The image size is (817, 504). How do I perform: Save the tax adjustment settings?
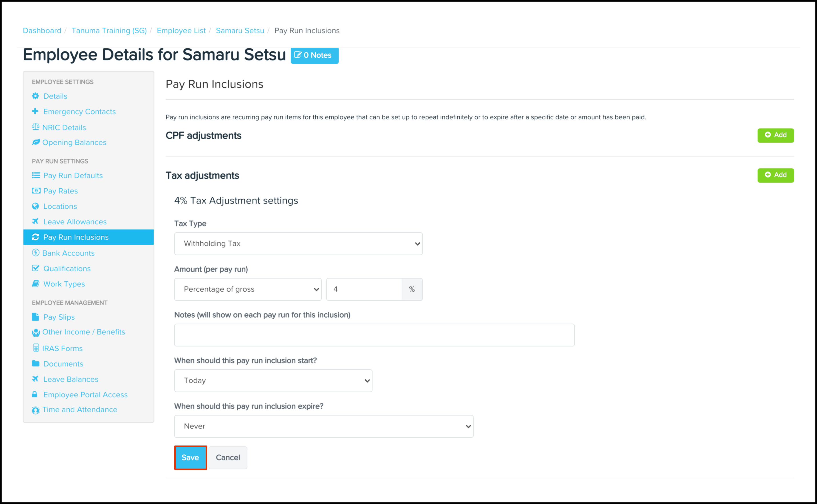pyautogui.click(x=191, y=458)
